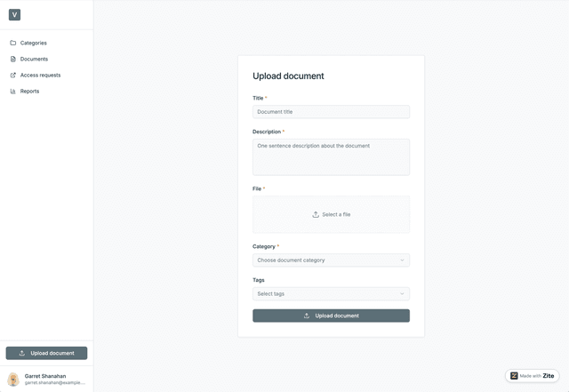Open the Select tags dropdown
The width and height of the screenshot is (569, 392).
[x=331, y=293]
